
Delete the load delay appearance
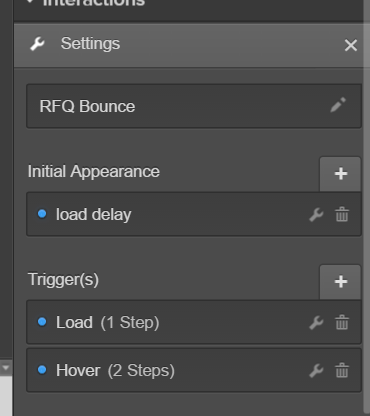(342, 214)
